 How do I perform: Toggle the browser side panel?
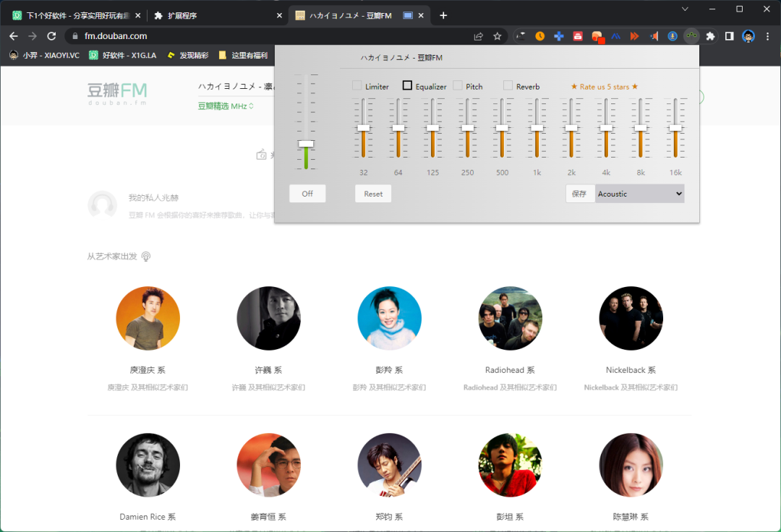tap(729, 36)
